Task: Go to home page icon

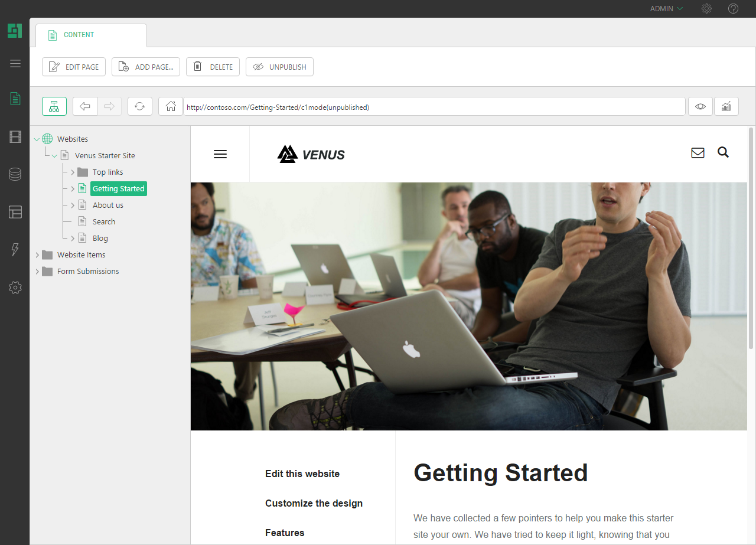Action: click(x=171, y=106)
